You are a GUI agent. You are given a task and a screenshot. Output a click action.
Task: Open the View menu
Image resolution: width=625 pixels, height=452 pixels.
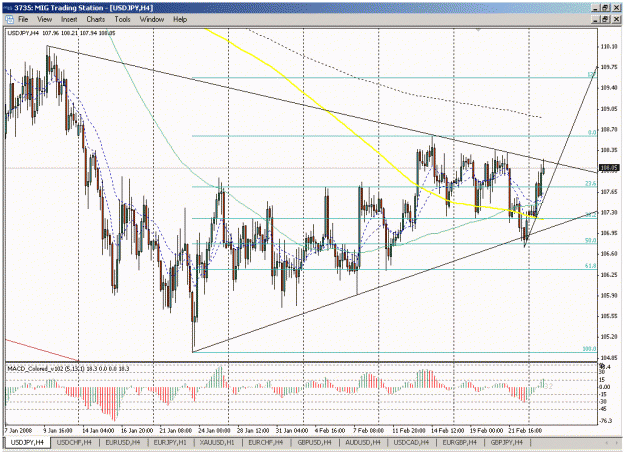click(x=45, y=19)
